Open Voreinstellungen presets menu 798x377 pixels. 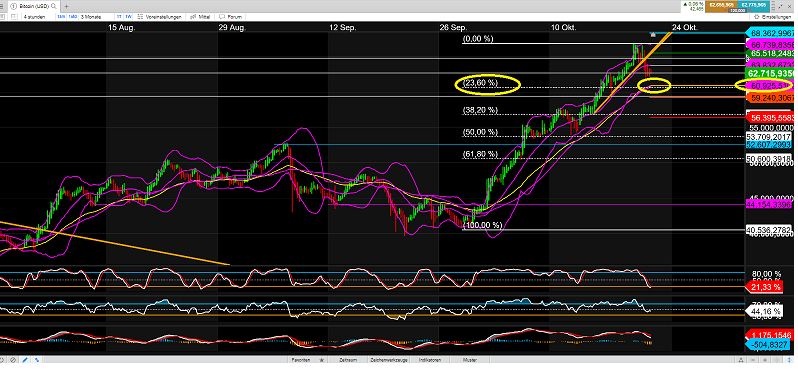pyautogui.click(x=159, y=17)
